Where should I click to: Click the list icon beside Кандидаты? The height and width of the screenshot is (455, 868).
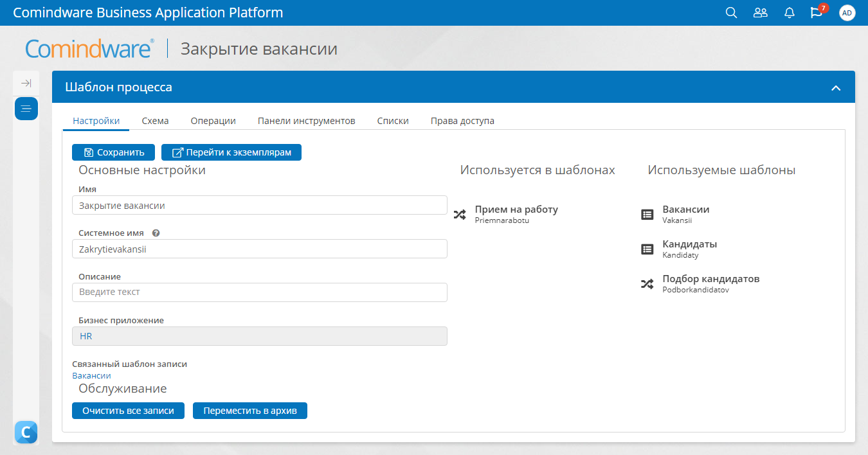(x=647, y=249)
